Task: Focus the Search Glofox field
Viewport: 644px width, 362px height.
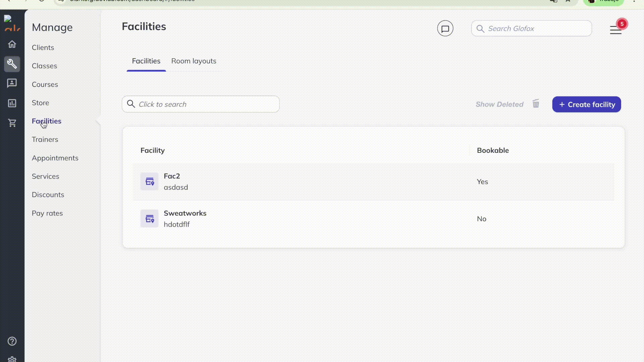Action: [x=531, y=28]
